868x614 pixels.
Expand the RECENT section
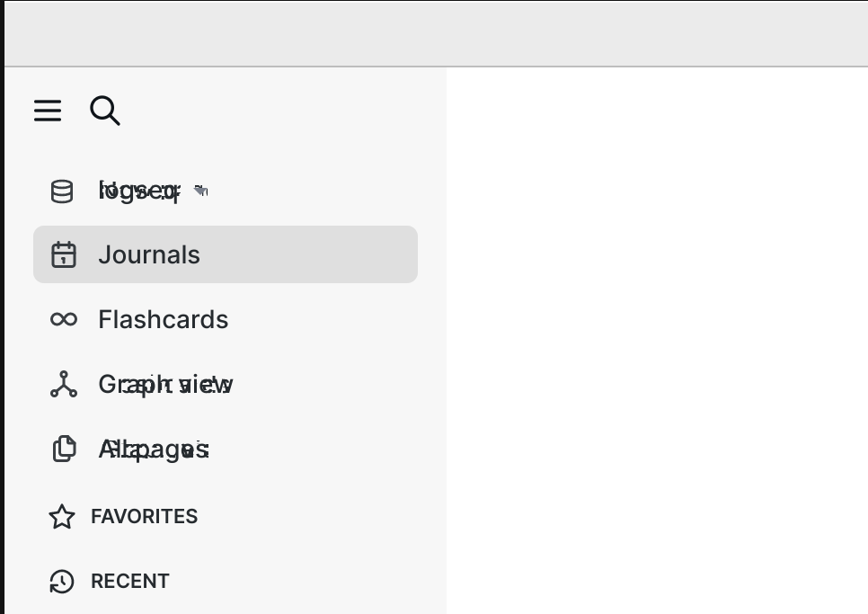tap(129, 582)
